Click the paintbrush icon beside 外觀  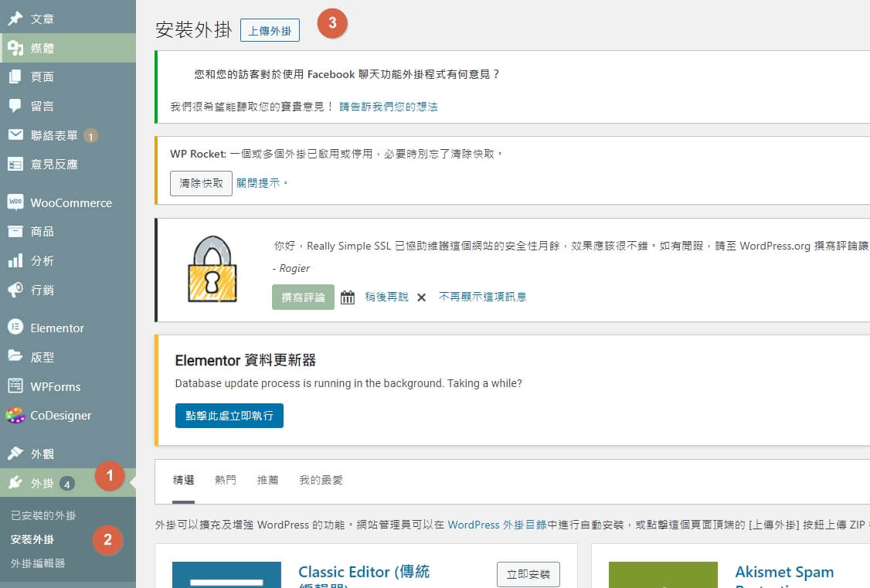click(x=15, y=454)
